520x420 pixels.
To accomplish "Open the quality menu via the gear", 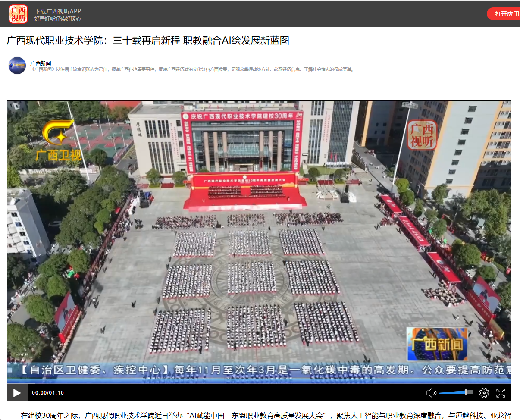I will pyautogui.click(x=484, y=393).
